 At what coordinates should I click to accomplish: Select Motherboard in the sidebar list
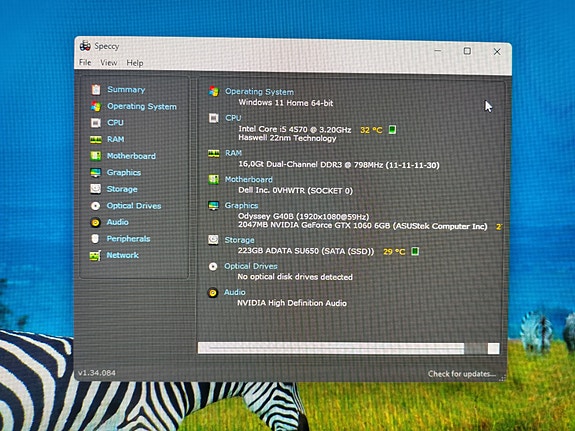point(131,156)
